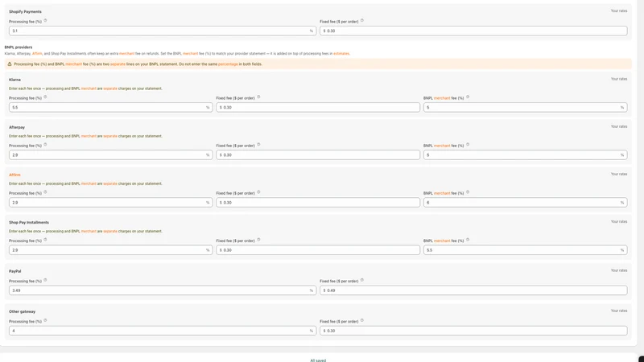The height and width of the screenshot is (362, 644).
Task: Click the orange 'estimates' word in BNPL providers description
Action: click(x=341, y=53)
